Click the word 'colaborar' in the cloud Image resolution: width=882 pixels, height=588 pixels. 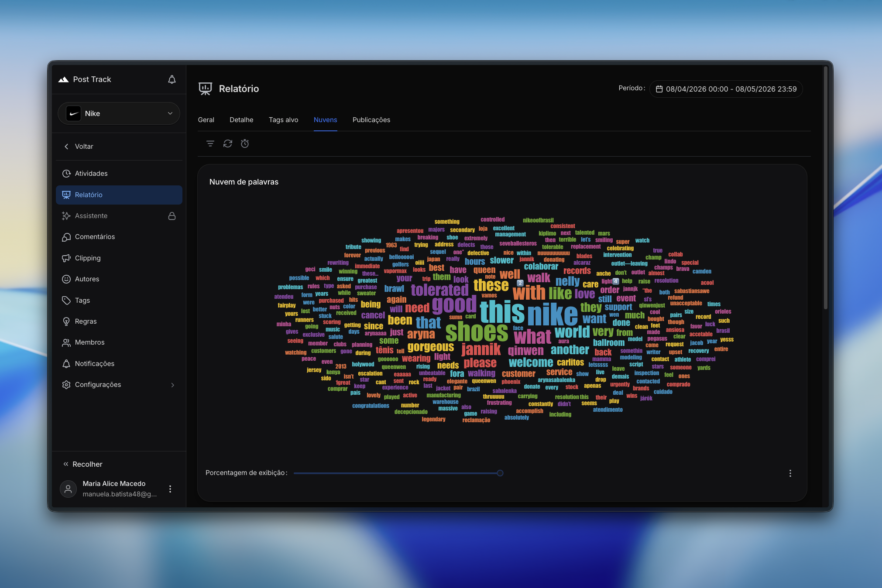tap(541, 266)
